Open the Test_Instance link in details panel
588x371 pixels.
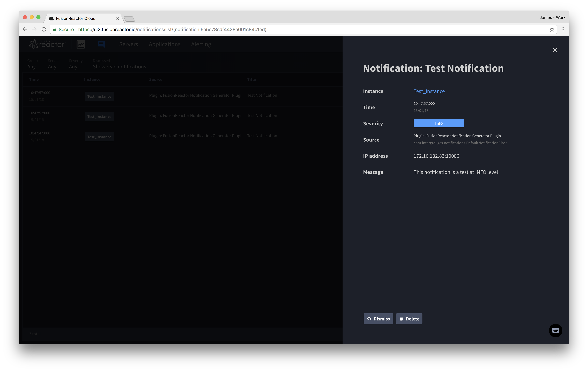point(429,91)
